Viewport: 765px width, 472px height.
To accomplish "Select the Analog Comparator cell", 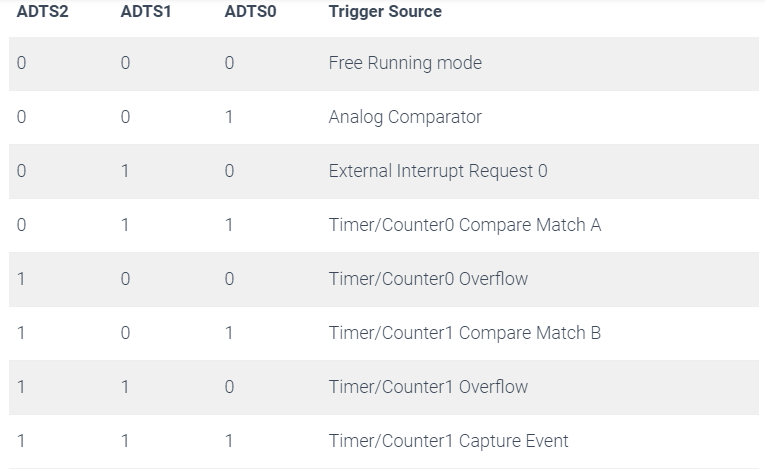I will click(x=405, y=117).
